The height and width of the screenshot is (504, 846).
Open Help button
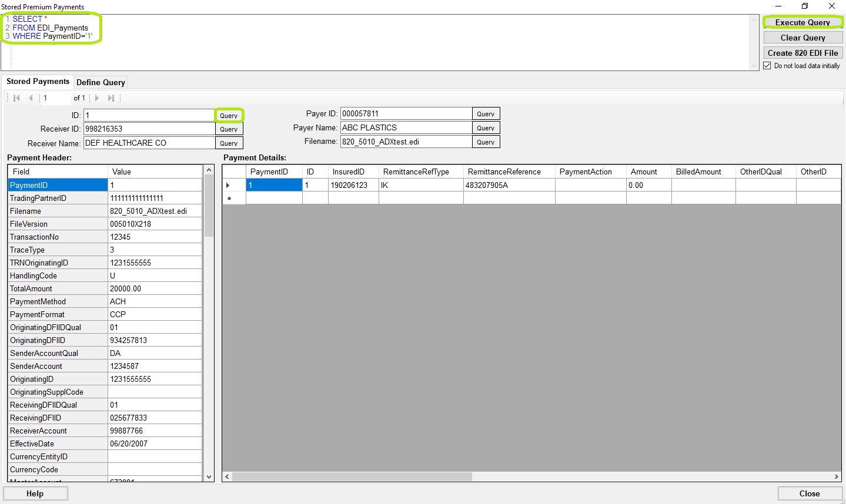tap(35, 493)
